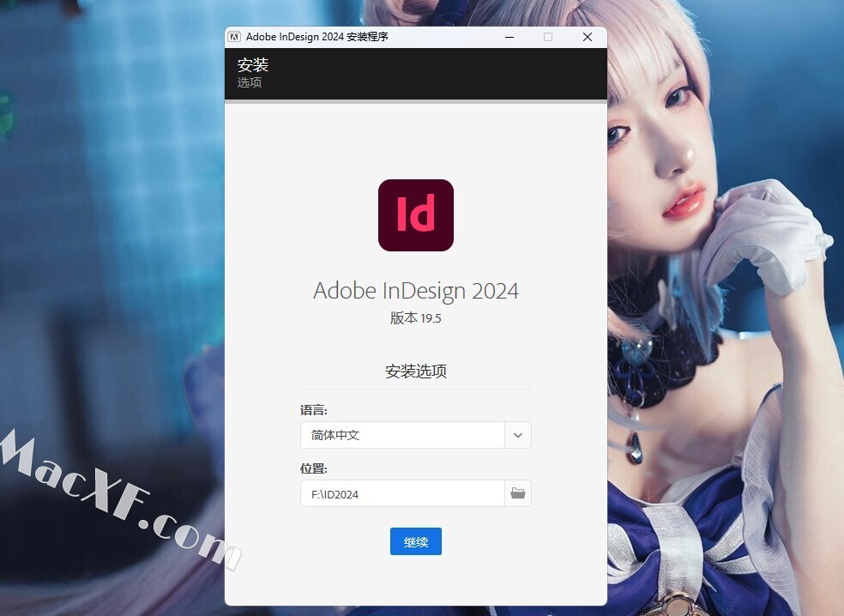Click the 语言: label
Screen dimensions: 844x616
pyautogui.click(x=313, y=410)
